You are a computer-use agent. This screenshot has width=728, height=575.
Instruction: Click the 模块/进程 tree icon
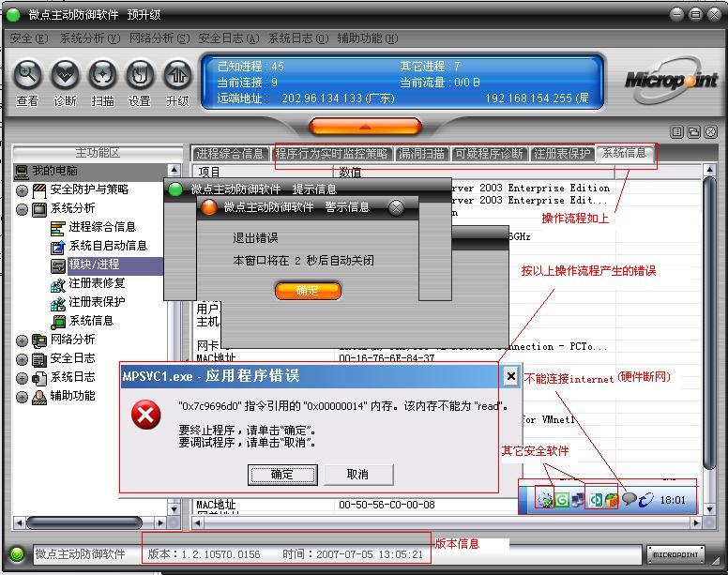[57, 265]
